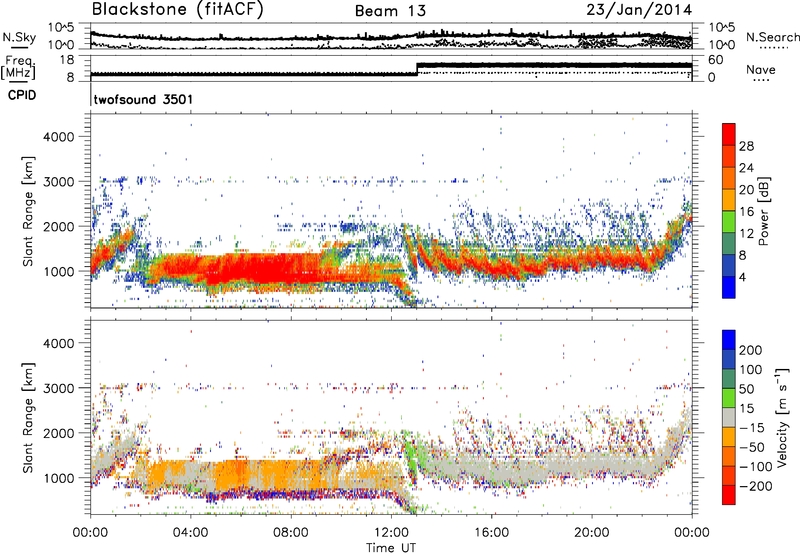Click the '100' label on Velocity colorbar
The width and height of the screenshot is (800, 554).
click(x=751, y=369)
